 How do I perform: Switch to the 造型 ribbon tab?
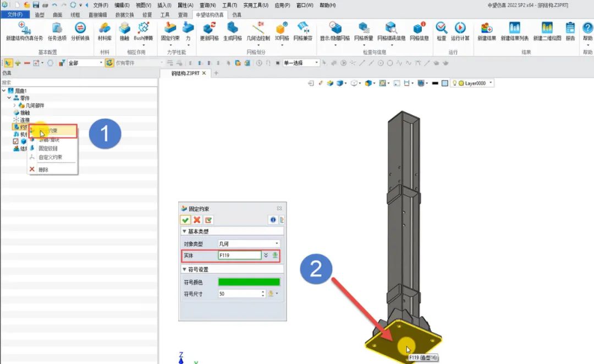tap(40, 15)
